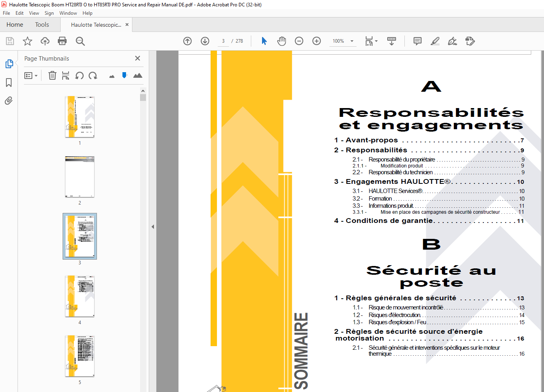Enlarge thumbnail size large mountain
Image resolution: width=544 pixels, height=392 pixels.
tap(138, 75)
